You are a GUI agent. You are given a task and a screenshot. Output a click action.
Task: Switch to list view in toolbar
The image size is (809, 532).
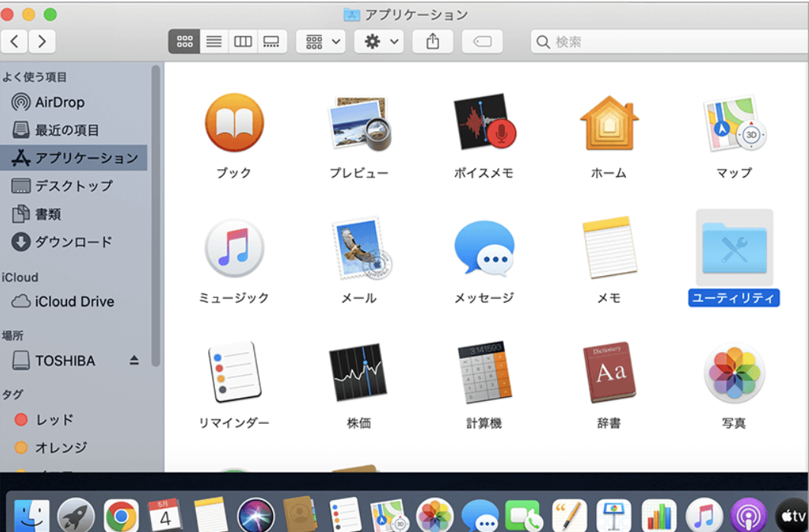point(213,42)
